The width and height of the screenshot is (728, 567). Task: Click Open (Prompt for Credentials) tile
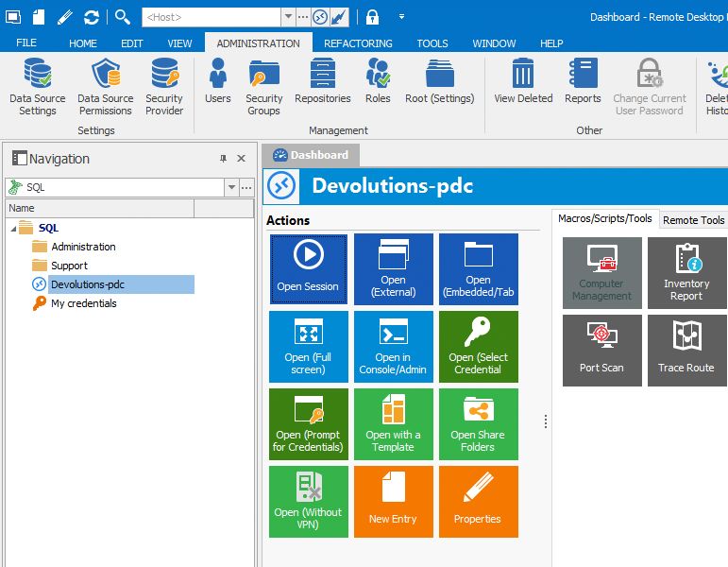point(308,424)
